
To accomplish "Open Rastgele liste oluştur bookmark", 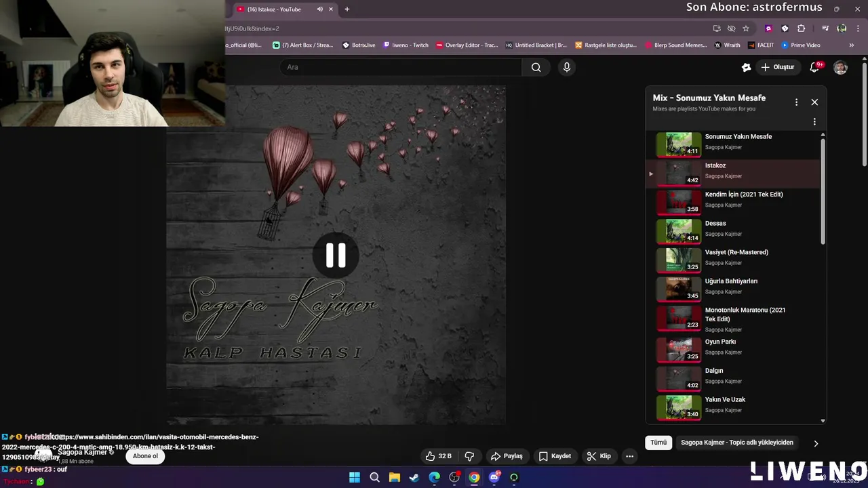I will click(x=606, y=45).
